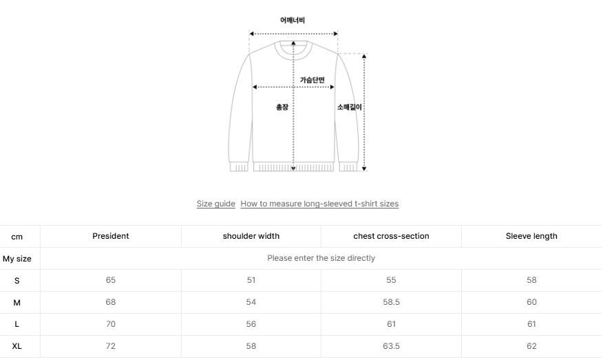This screenshot has width=605, height=364.
Task: Click the 'Please enter the size directly' field
Action: [x=321, y=258]
